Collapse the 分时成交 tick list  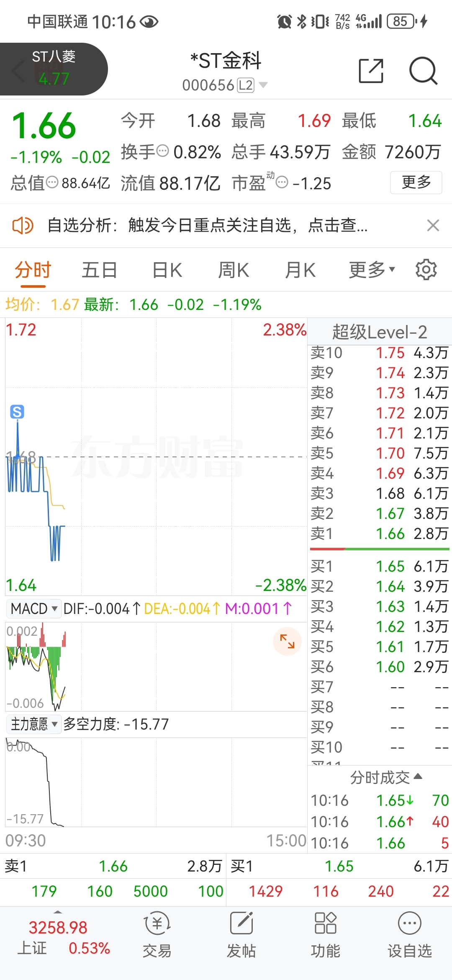pos(386,777)
